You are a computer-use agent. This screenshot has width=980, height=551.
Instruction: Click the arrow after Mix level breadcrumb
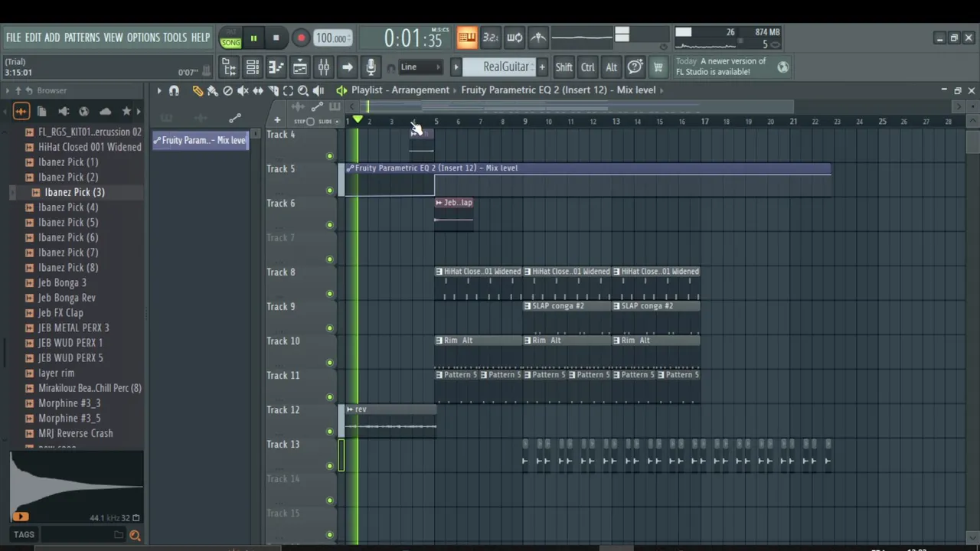click(x=661, y=90)
